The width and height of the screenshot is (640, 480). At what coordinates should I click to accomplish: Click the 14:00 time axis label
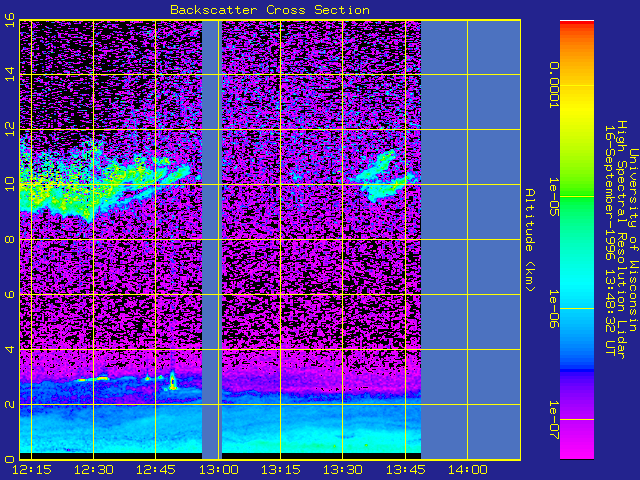pos(467,470)
